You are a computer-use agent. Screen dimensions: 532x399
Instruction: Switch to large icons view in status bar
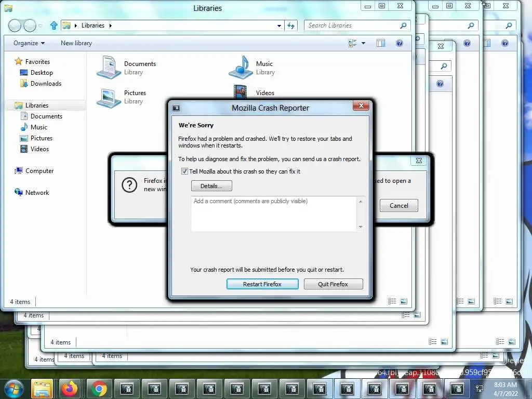coord(404,301)
